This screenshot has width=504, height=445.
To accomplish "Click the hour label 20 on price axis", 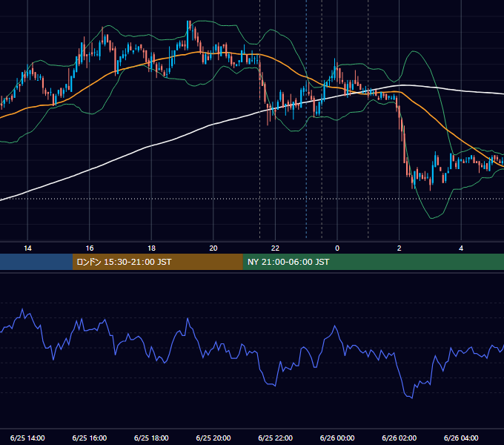I will point(213,248).
